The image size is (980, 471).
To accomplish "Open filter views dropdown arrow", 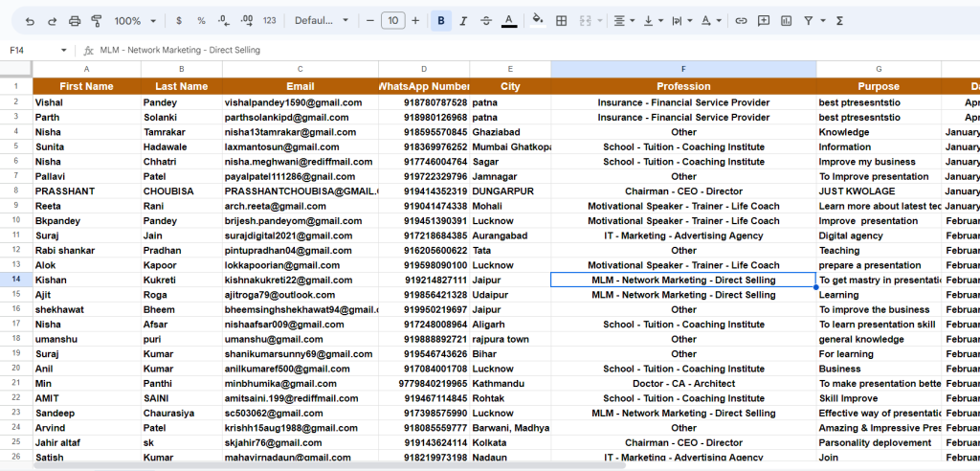I will click(x=822, y=21).
